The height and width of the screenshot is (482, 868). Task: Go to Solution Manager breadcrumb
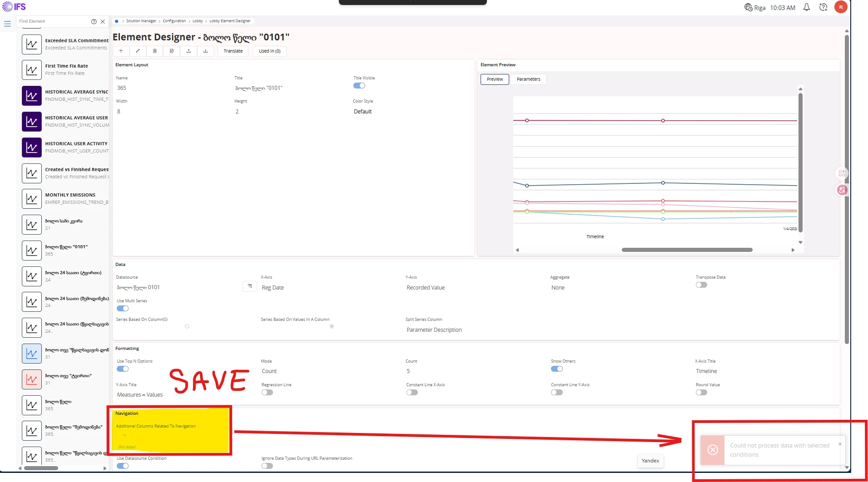click(141, 21)
